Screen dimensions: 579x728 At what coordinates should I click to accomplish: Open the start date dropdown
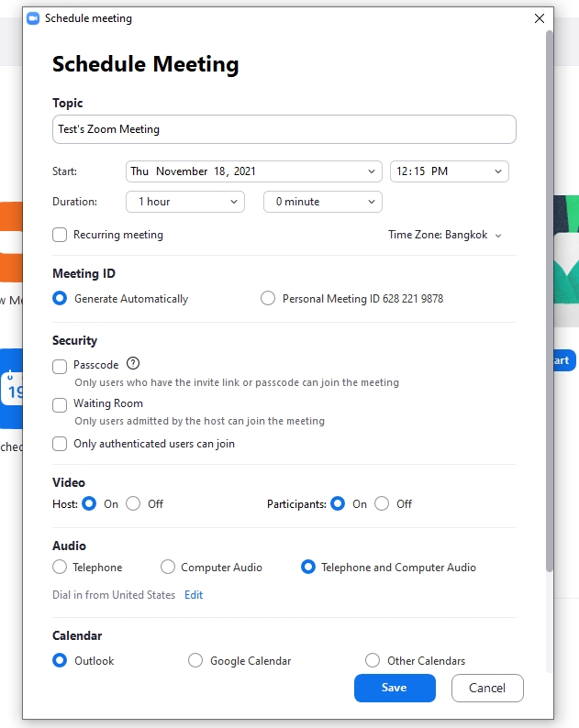(x=253, y=171)
